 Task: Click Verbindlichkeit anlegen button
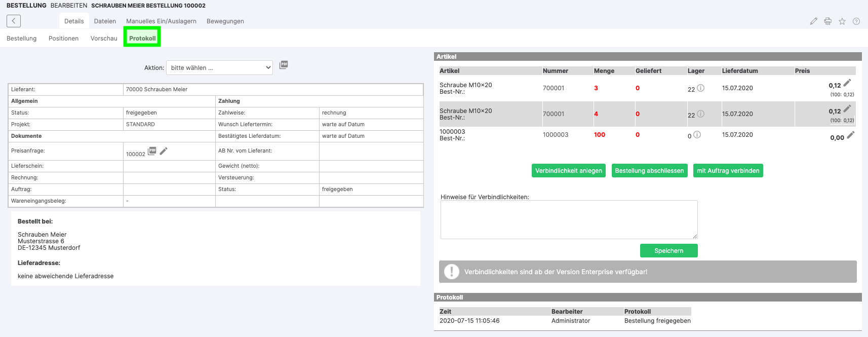[x=568, y=171]
